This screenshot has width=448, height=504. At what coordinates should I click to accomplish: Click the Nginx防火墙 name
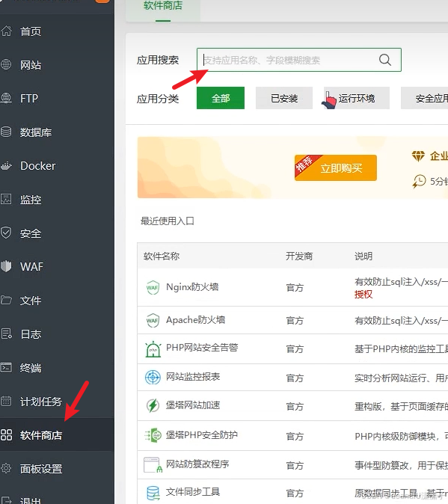click(x=192, y=286)
